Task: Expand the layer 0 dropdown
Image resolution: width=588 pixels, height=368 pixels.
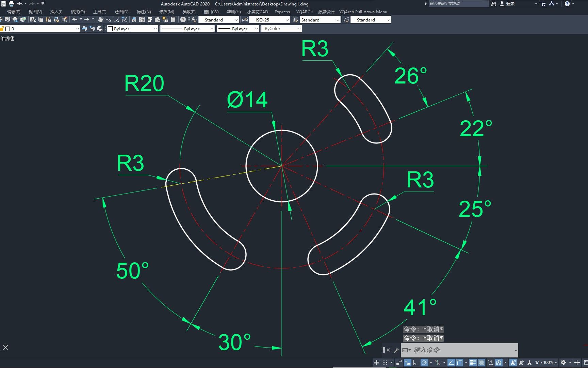Action: pos(78,29)
